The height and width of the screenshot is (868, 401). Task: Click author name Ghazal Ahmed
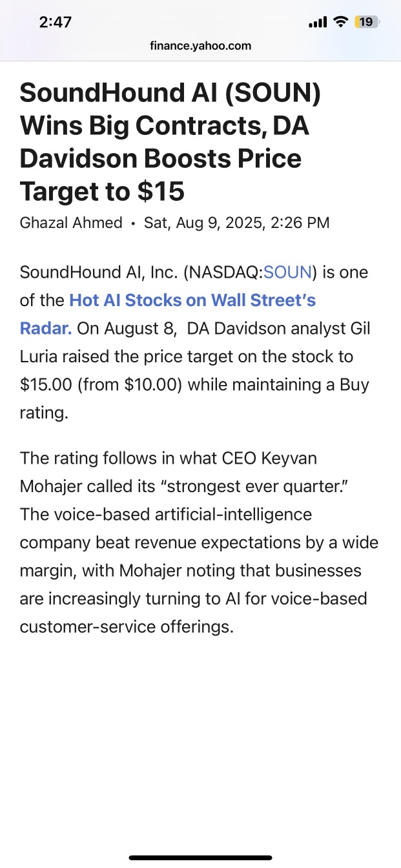coord(71,223)
